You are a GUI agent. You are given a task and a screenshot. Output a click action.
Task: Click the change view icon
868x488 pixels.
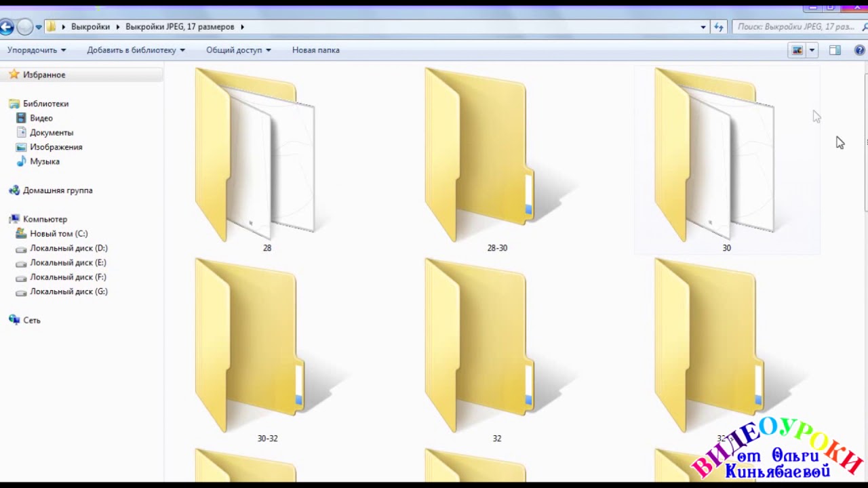797,50
